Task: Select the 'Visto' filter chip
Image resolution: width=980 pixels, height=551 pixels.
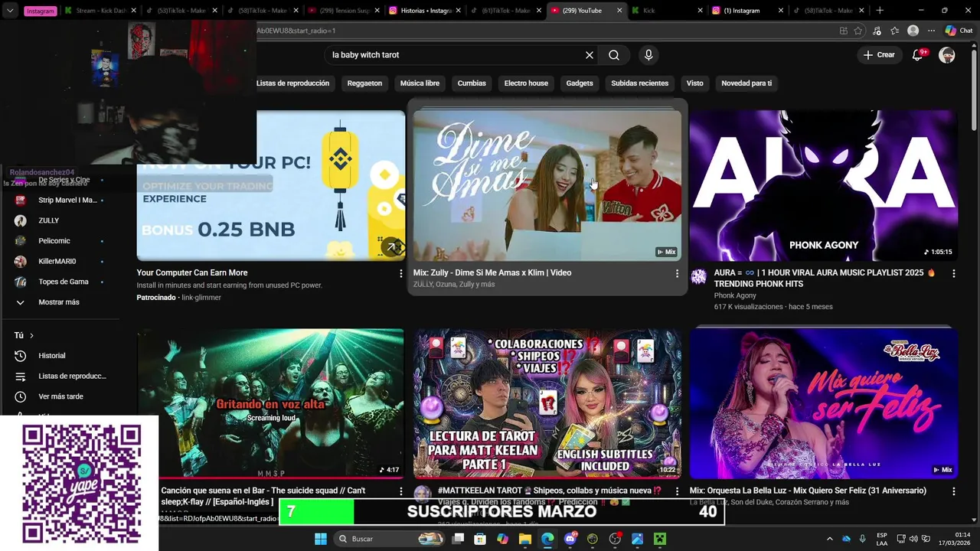Action: [694, 83]
